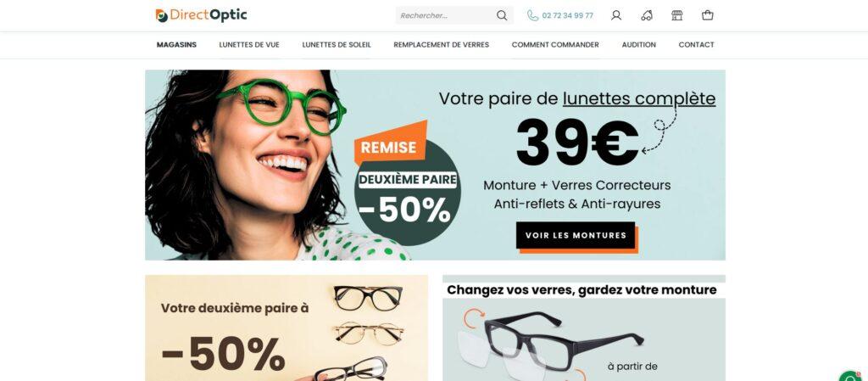Open the Comment commander page
The height and width of the screenshot is (381, 868).
pos(555,45)
